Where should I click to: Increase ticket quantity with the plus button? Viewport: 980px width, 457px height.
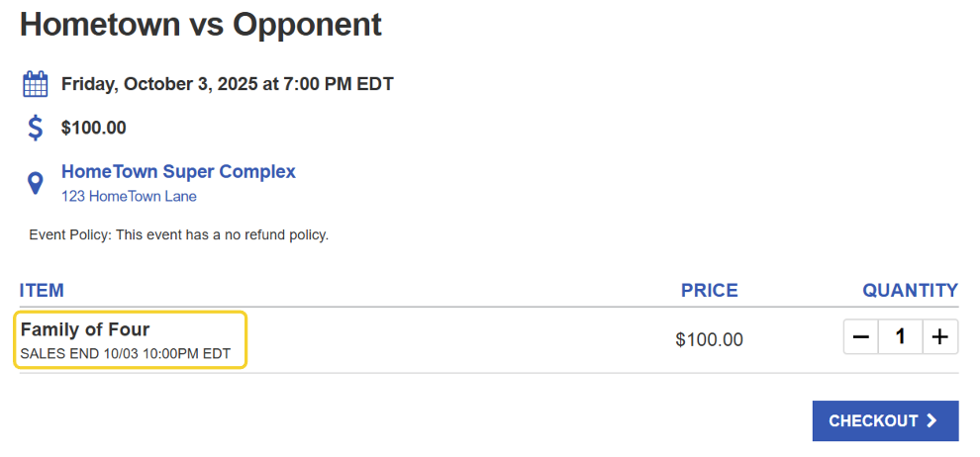coord(939,337)
